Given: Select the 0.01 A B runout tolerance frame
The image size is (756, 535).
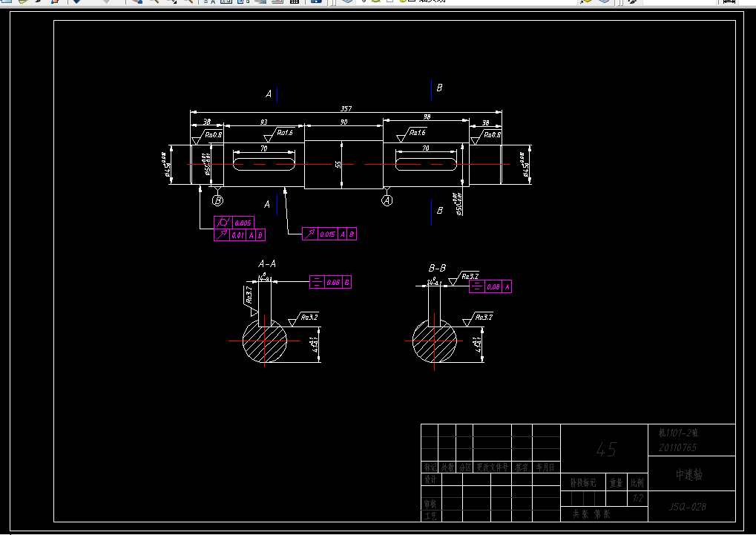Looking at the screenshot, I should click(x=240, y=235).
